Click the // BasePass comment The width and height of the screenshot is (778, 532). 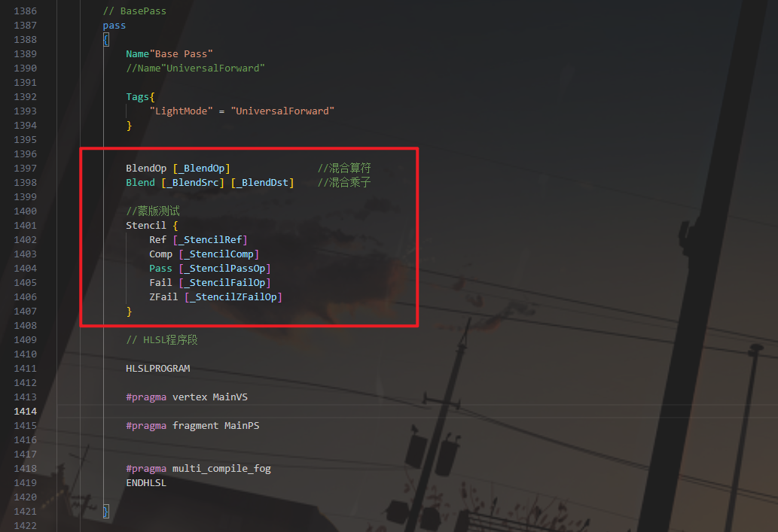coord(134,11)
